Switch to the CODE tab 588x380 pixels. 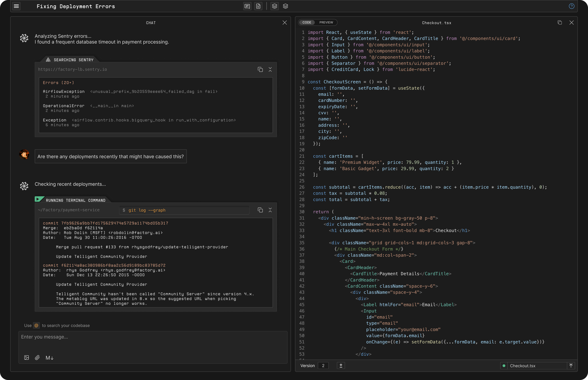pyautogui.click(x=307, y=22)
